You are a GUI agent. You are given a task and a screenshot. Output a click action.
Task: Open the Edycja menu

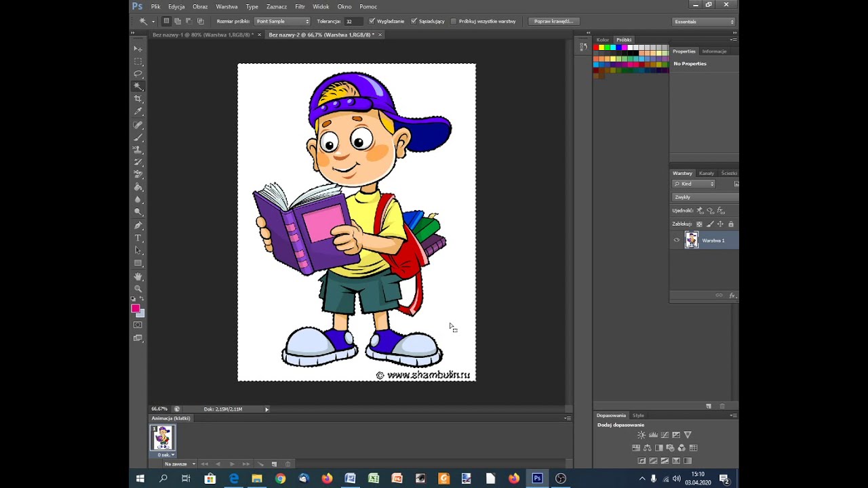176,7
